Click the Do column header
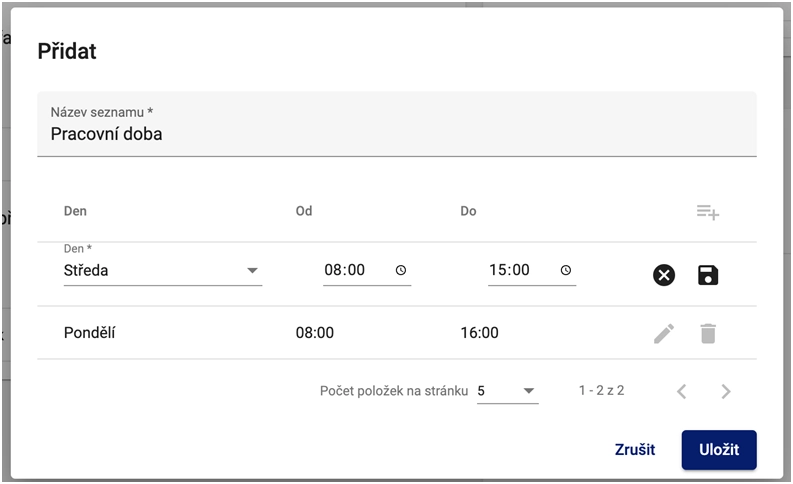This screenshot has height=484, width=793. point(469,211)
